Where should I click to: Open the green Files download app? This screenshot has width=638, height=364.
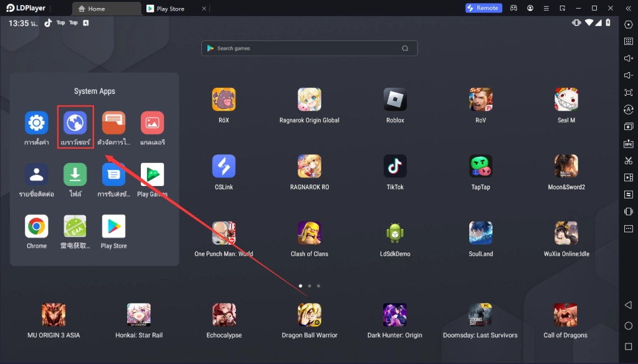coord(75,175)
